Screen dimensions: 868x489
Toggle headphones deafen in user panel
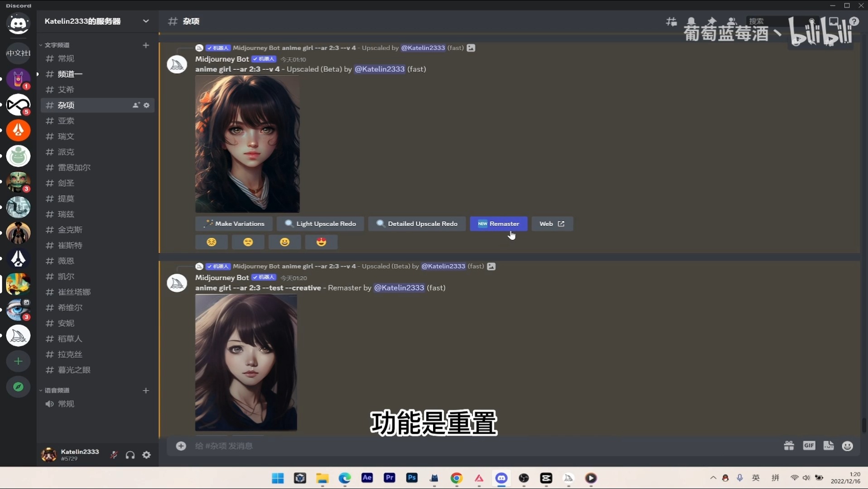130,455
